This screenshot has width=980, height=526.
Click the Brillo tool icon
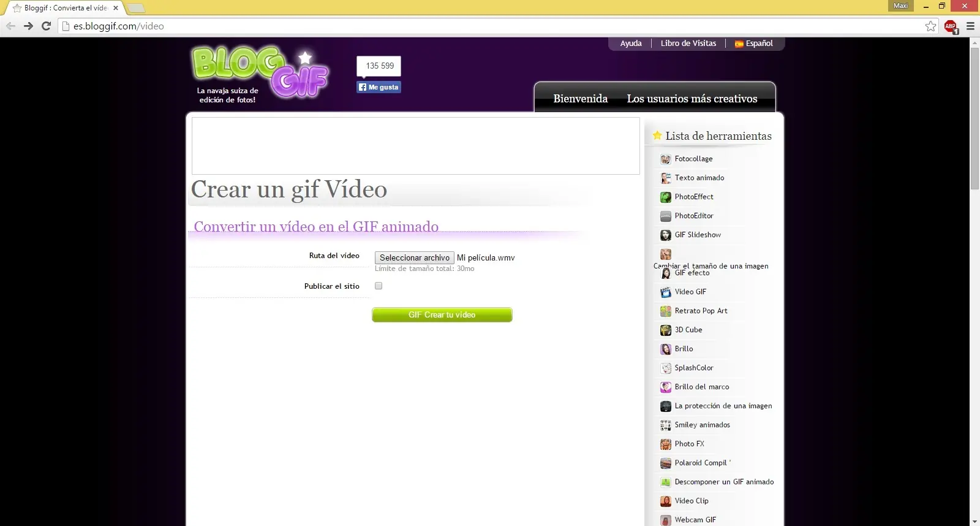665,349
